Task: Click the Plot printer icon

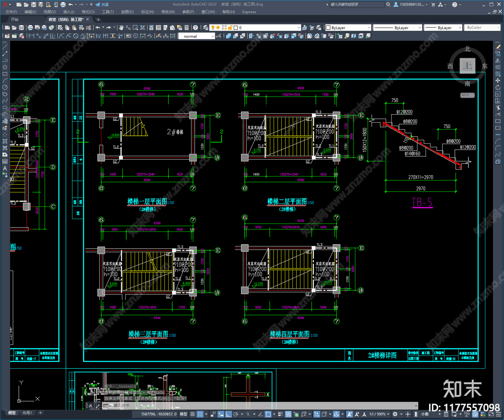Action: click(30, 28)
